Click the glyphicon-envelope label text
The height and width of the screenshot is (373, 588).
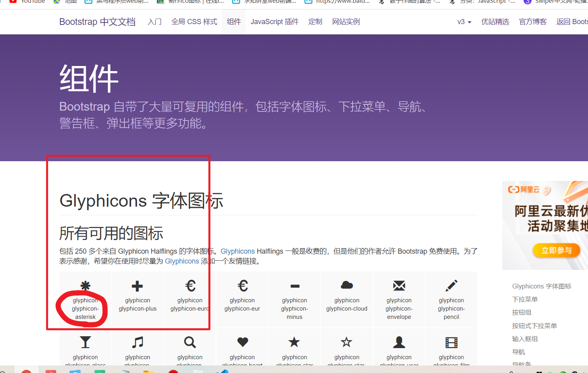(399, 313)
